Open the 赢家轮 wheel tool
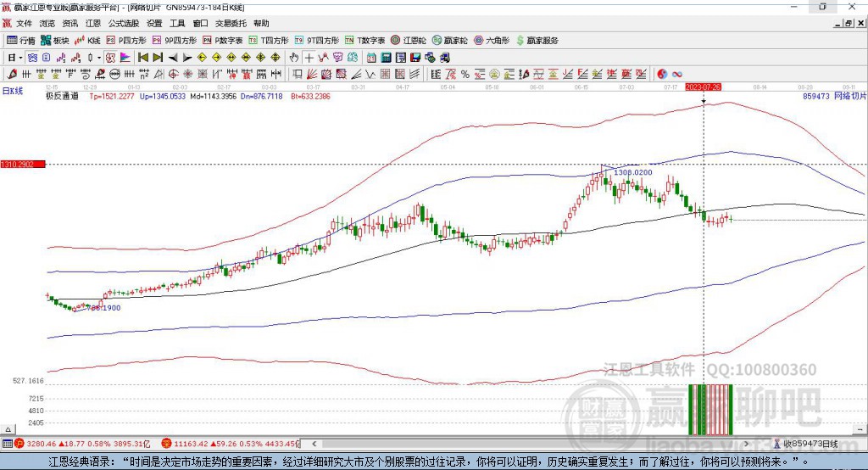This screenshot has width=868, height=470. pyautogui.click(x=450, y=41)
